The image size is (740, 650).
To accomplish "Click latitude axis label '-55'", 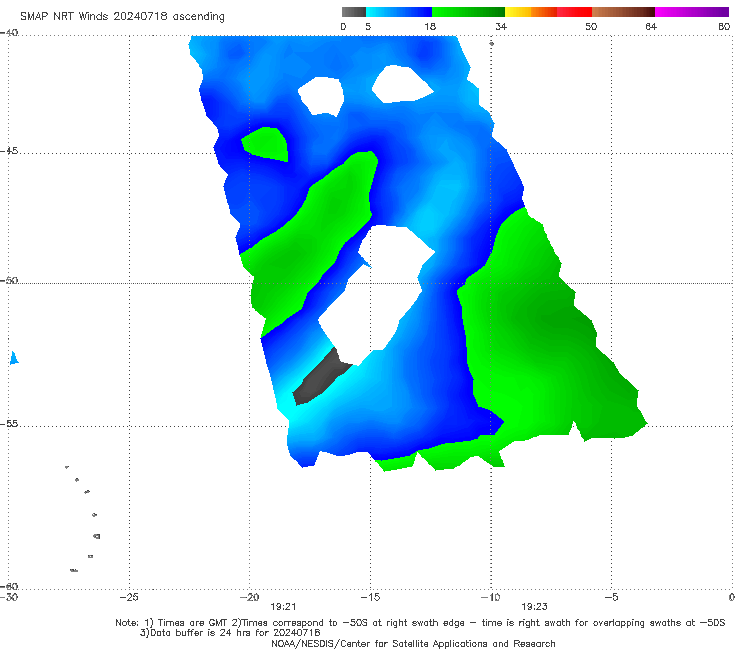I will [x=9, y=424].
